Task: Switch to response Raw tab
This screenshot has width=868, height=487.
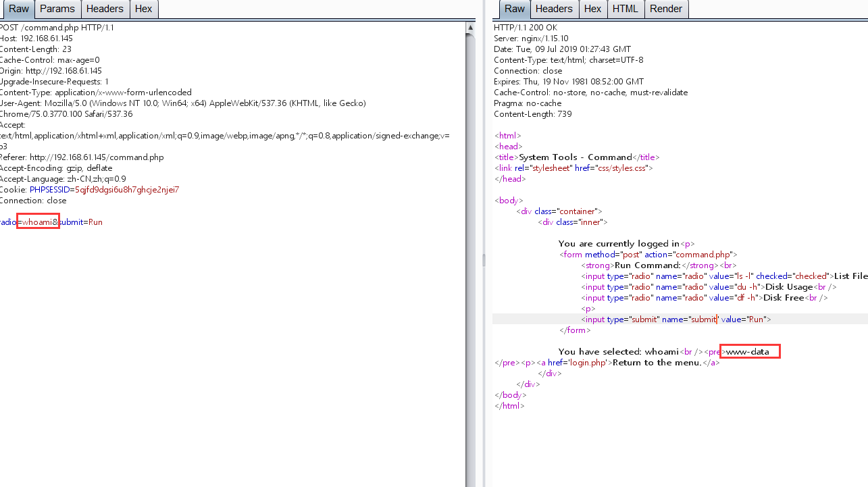Action: coord(515,9)
